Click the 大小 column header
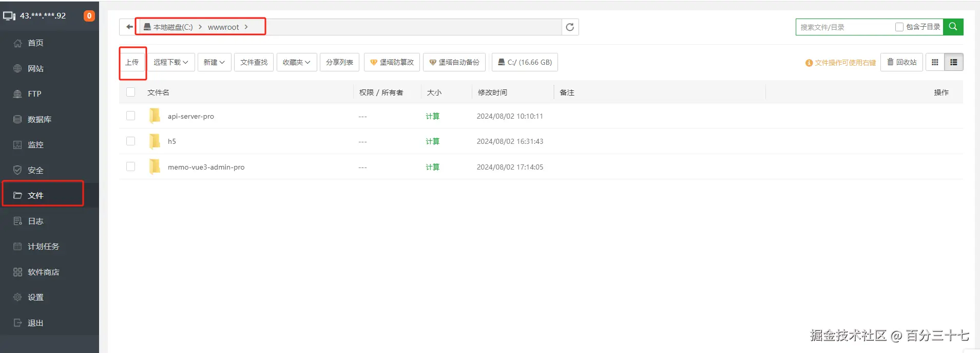The width and height of the screenshot is (980, 353). pyautogui.click(x=434, y=92)
